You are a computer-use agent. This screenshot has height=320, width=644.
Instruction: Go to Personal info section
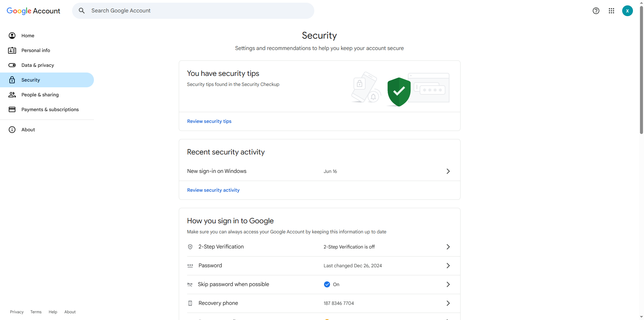coord(47,50)
